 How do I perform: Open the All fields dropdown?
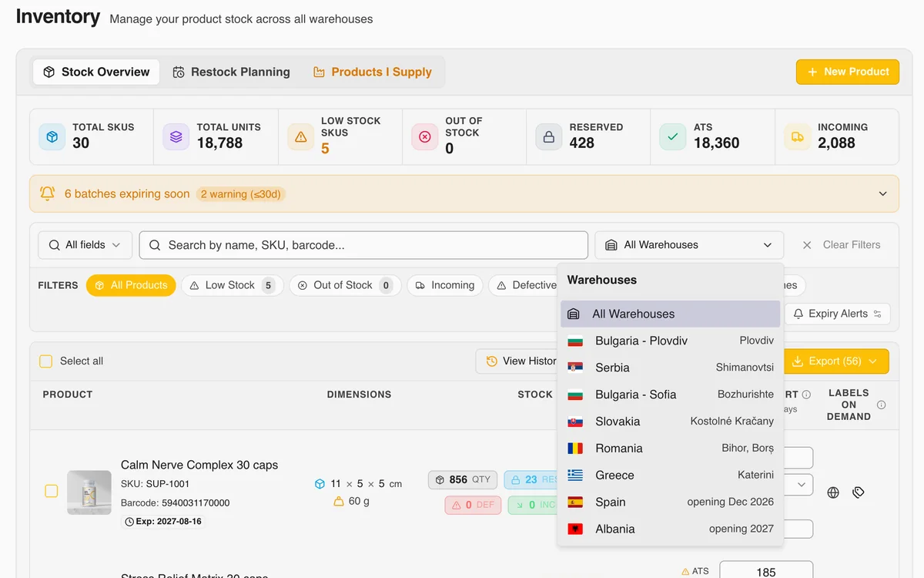tap(85, 245)
